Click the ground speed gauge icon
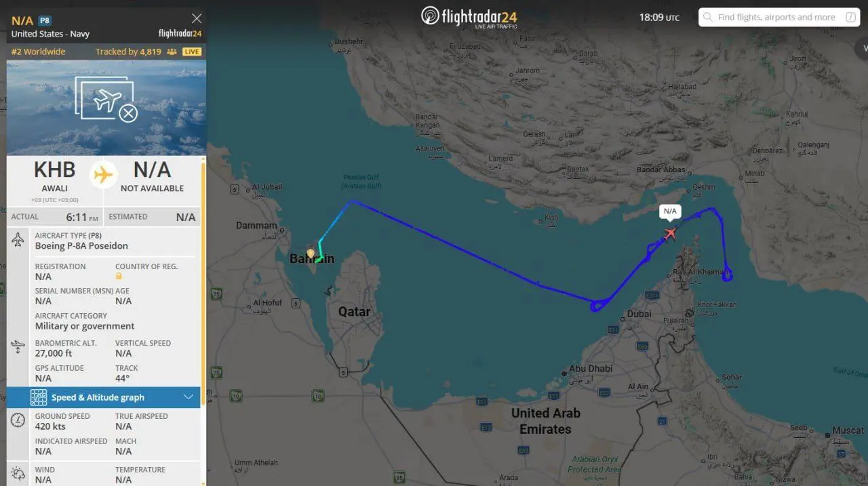The height and width of the screenshot is (486, 868). point(18,420)
